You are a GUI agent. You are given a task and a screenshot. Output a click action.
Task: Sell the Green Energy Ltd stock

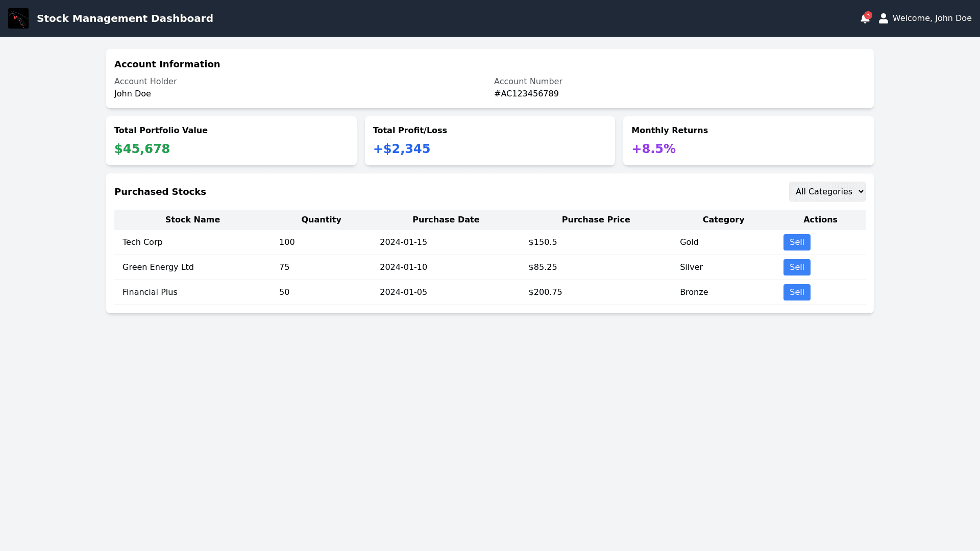click(x=796, y=267)
